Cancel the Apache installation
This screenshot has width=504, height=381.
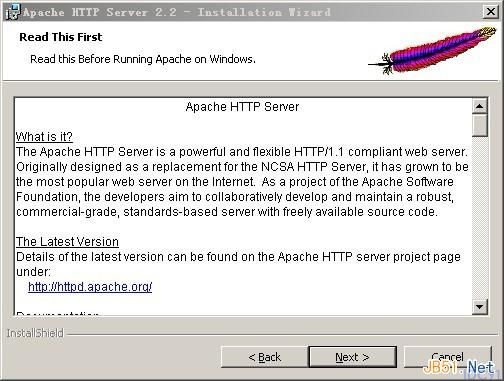447,357
